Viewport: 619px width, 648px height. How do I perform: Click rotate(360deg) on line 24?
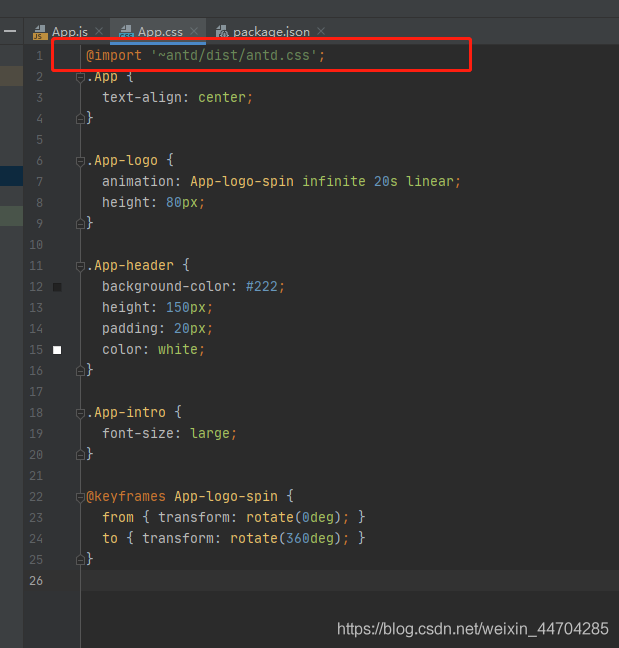coord(286,539)
